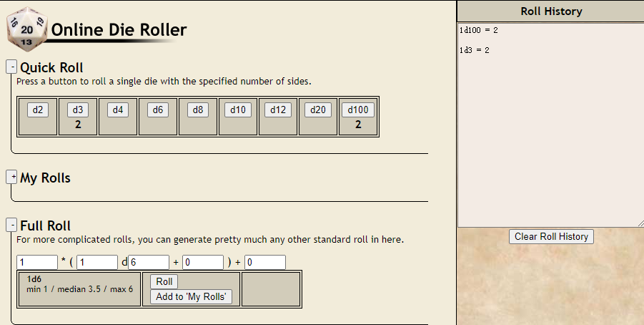644x325 pixels.
Task: Roll the d10 quick die
Action: (238, 110)
